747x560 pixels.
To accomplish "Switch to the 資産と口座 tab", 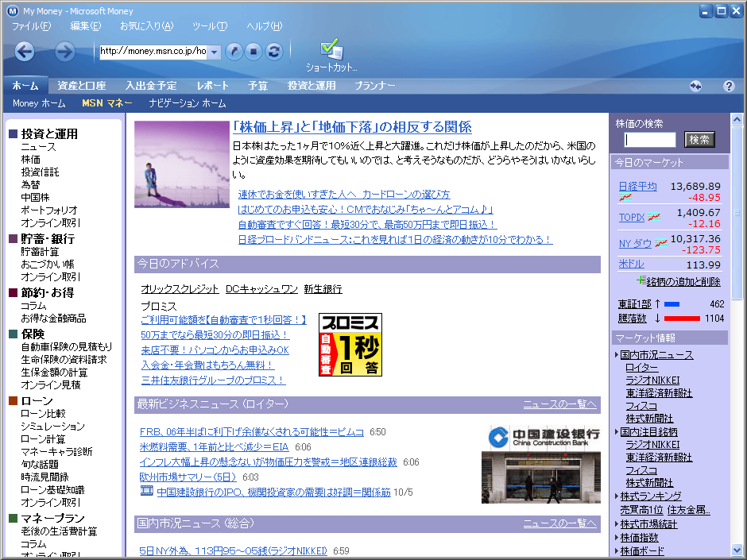I will tap(82, 86).
